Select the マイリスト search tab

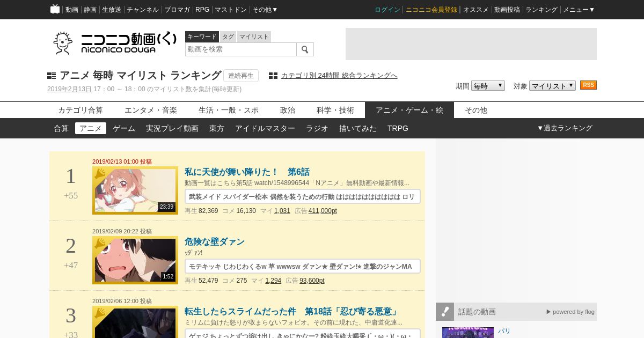(x=254, y=36)
